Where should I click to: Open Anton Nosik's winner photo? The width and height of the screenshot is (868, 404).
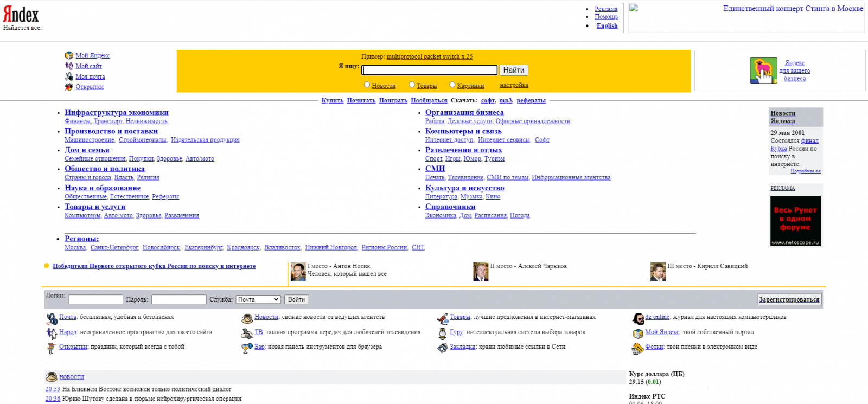298,272
